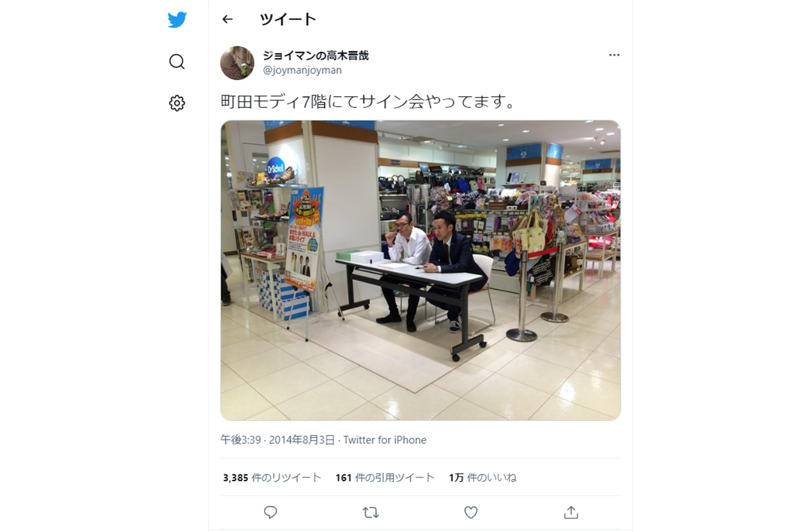View the author's profile avatar

click(237, 63)
